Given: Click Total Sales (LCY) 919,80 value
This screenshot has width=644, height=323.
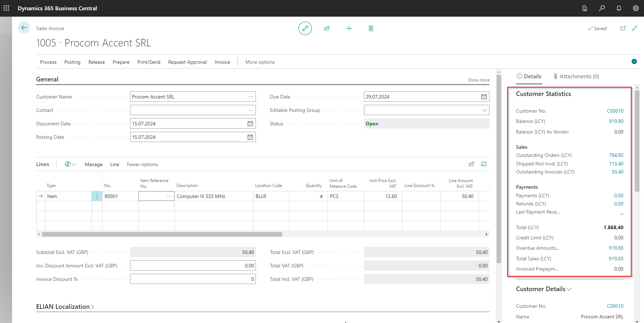Looking at the screenshot, I should 616,259.
